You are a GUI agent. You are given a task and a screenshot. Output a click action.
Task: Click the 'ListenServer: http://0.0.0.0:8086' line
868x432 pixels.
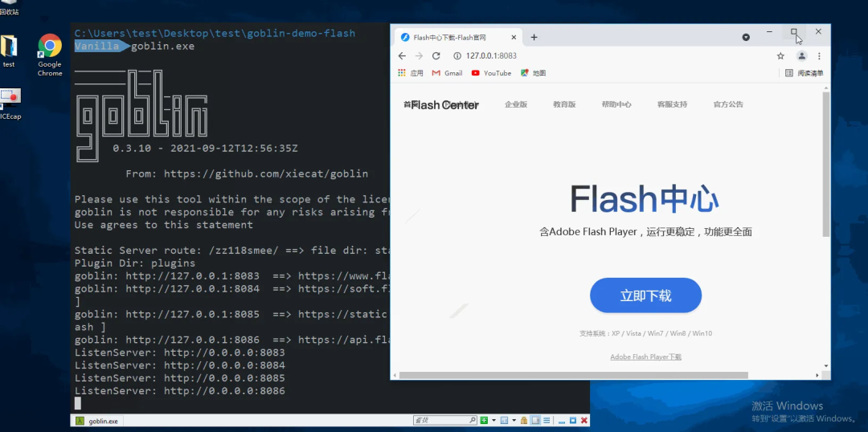(180, 391)
